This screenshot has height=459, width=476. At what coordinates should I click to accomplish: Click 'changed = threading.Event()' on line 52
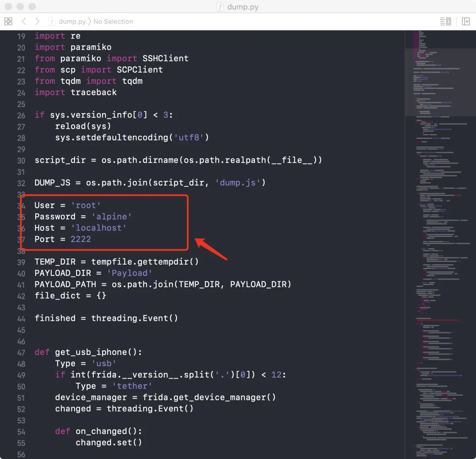click(x=124, y=409)
